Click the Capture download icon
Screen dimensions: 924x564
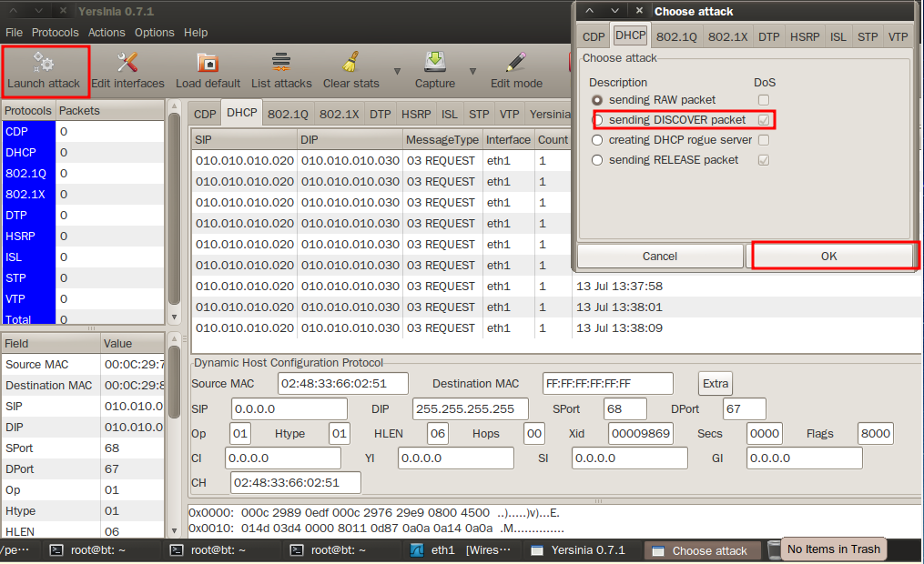tap(435, 62)
